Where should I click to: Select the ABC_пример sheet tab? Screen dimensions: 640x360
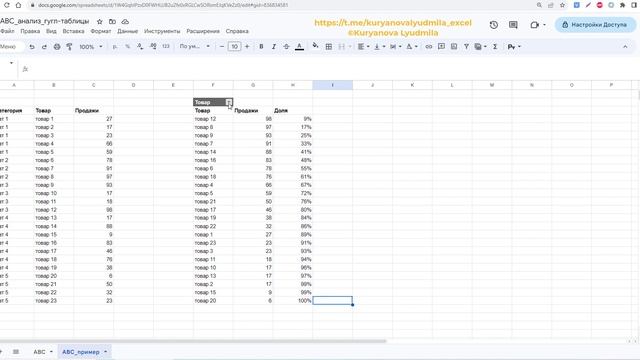(84, 352)
